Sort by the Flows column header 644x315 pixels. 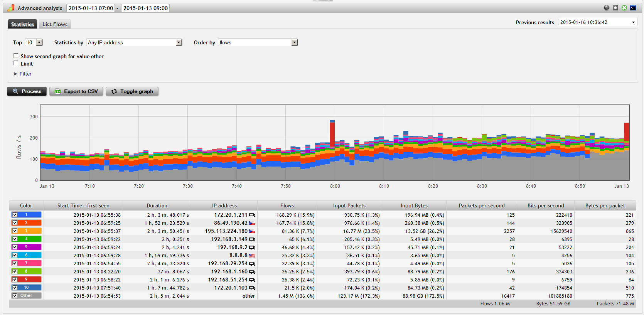(287, 206)
